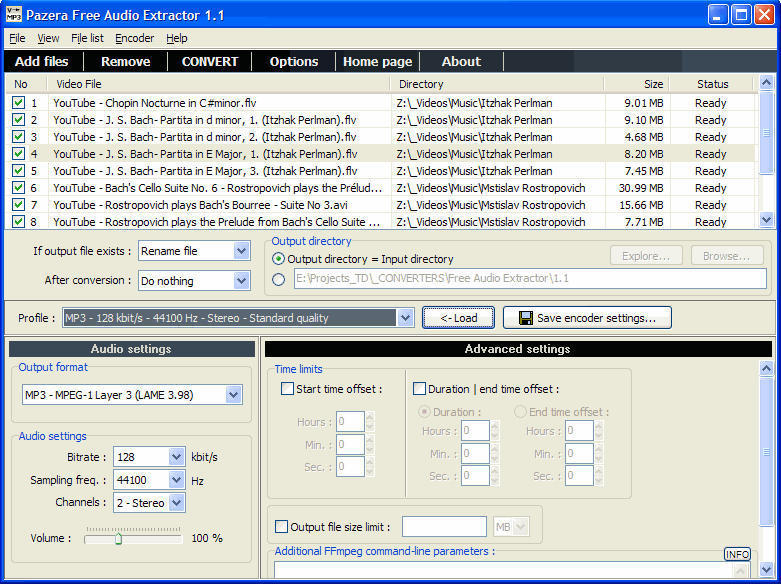Uncheck the Chopin Nocturne file checkbox
The width and height of the screenshot is (781, 586).
[18, 103]
